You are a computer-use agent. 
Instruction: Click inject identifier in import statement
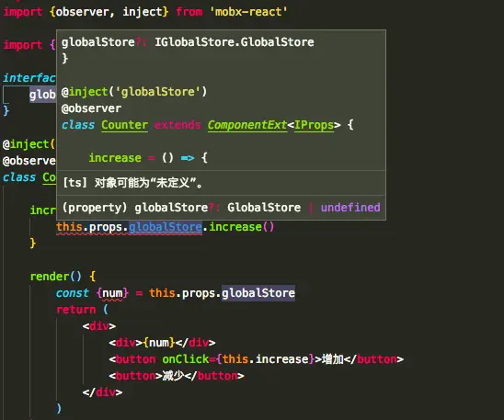[143, 12]
